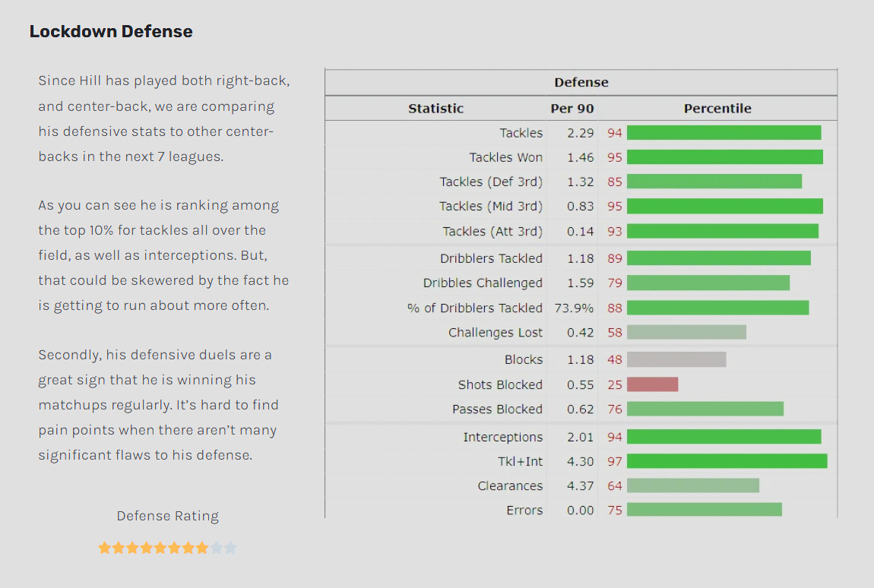This screenshot has height=588, width=874.
Task: Click the Clearances per 90 value 4.37
Action: (580, 485)
